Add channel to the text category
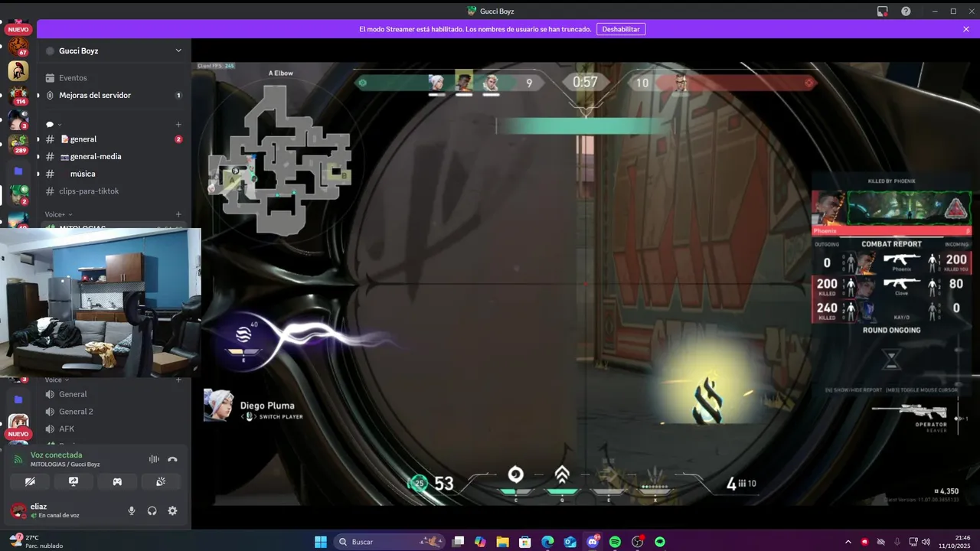The width and height of the screenshot is (980, 551). pyautogui.click(x=178, y=125)
